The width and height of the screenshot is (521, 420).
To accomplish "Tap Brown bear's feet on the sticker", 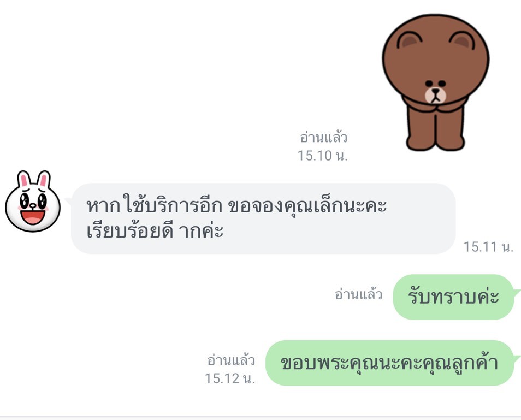I will 435,143.
